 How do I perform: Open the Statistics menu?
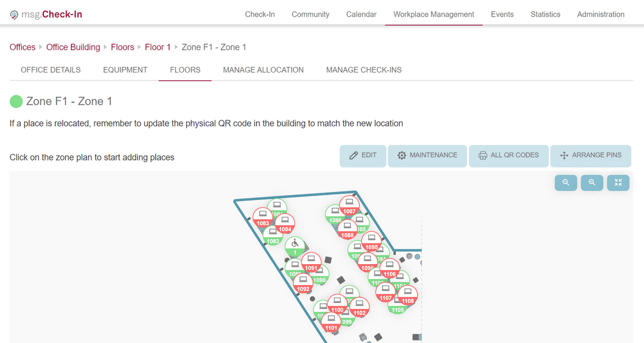tap(545, 14)
